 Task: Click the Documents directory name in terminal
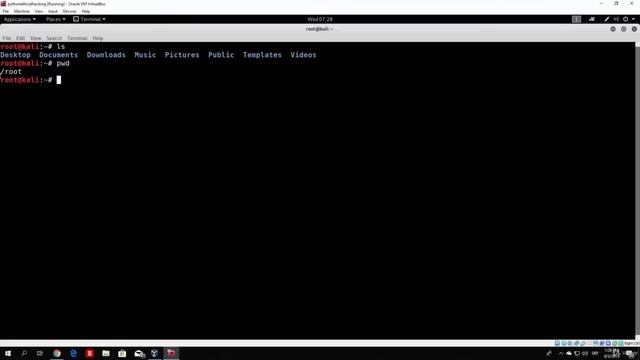tap(58, 55)
